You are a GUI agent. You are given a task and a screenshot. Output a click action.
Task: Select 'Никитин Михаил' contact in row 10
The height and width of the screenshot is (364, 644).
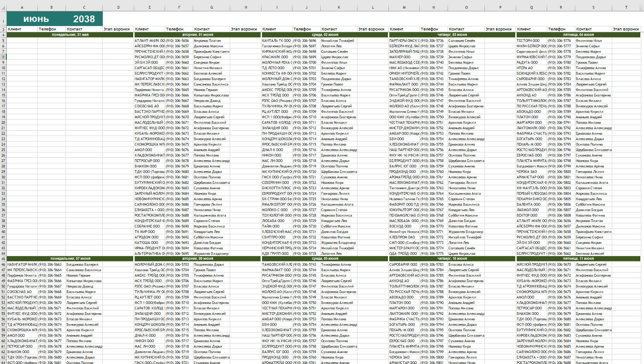[211, 67]
